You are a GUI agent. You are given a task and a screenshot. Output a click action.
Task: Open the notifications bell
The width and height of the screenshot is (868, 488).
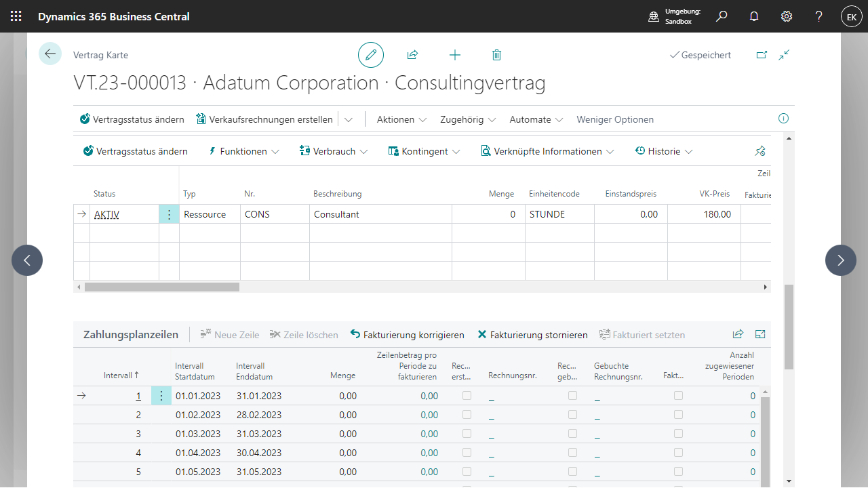pos(754,16)
